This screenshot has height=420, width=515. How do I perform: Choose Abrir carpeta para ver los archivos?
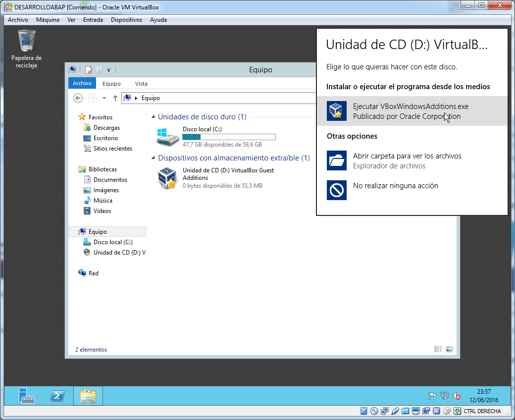412,160
